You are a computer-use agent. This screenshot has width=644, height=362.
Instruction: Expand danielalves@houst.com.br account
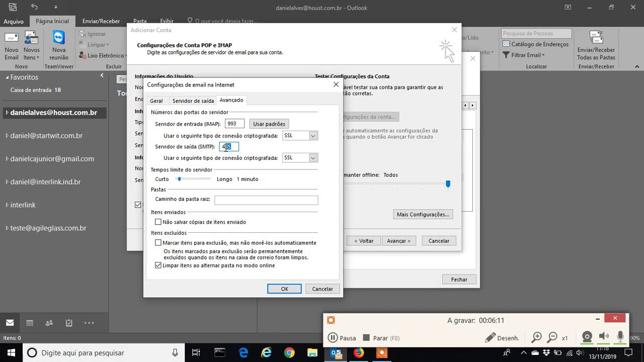coord(7,113)
